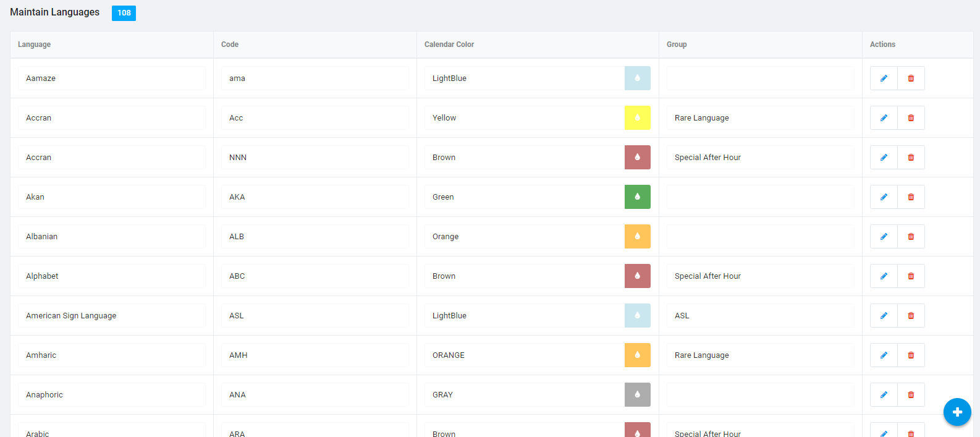
Task: Edit the Aamaze language row
Action: pos(884,78)
